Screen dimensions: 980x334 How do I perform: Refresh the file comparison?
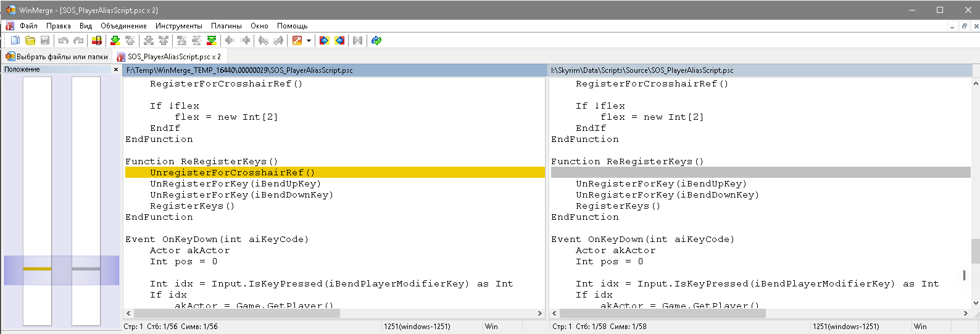[376, 41]
